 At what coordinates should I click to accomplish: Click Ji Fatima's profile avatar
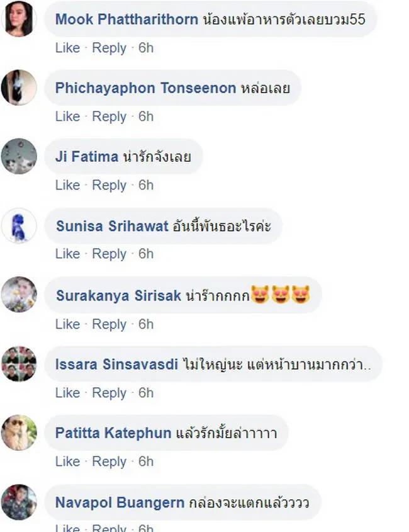click(19, 156)
